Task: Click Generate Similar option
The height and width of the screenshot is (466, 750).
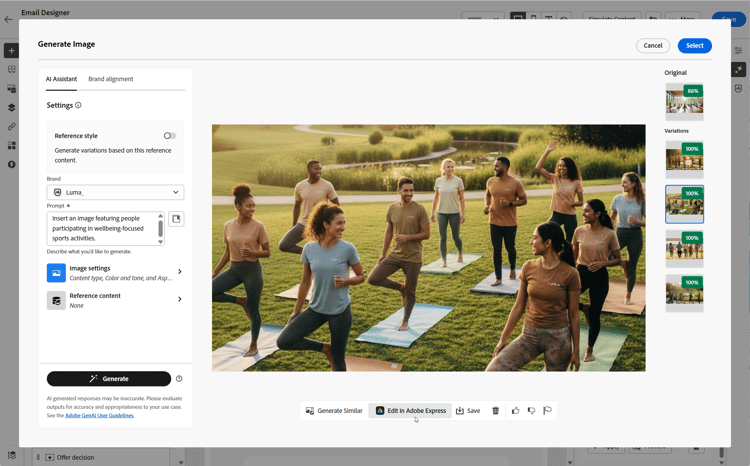Action: click(x=334, y=411)
